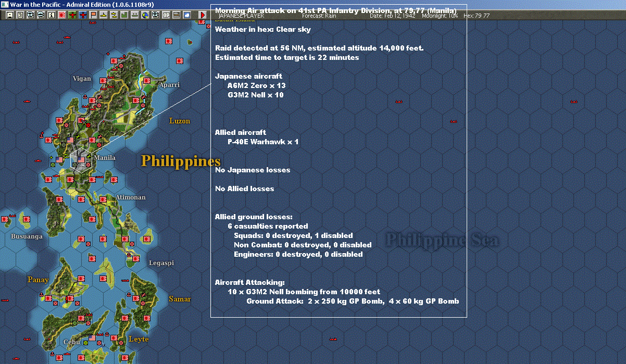Click the green industry terrain toolbar icon
This screenshot has height=364, width=626.
tap(124, 15)
